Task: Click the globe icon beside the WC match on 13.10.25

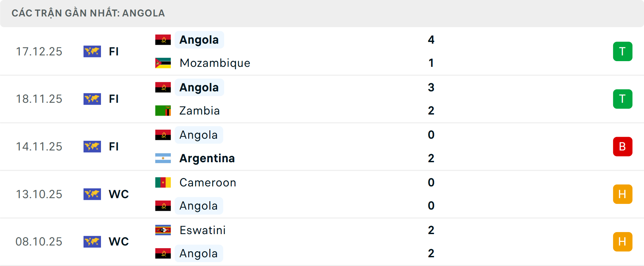Action: [92, 194]
